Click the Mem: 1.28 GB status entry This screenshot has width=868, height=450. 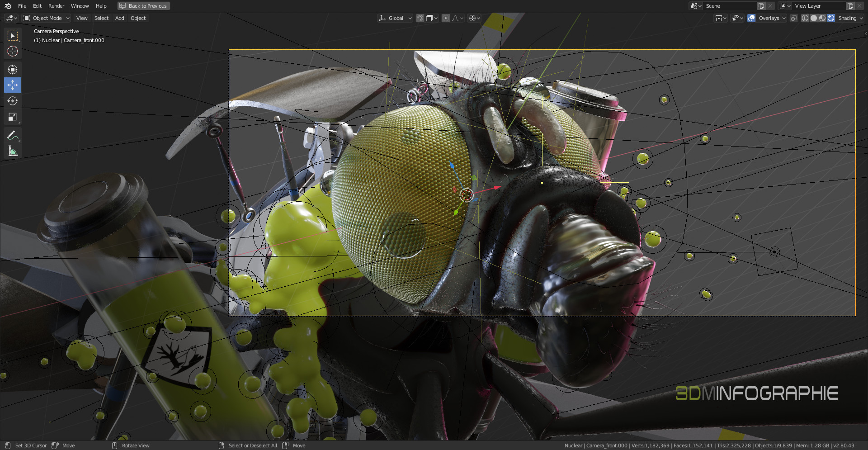coord(813,445)
